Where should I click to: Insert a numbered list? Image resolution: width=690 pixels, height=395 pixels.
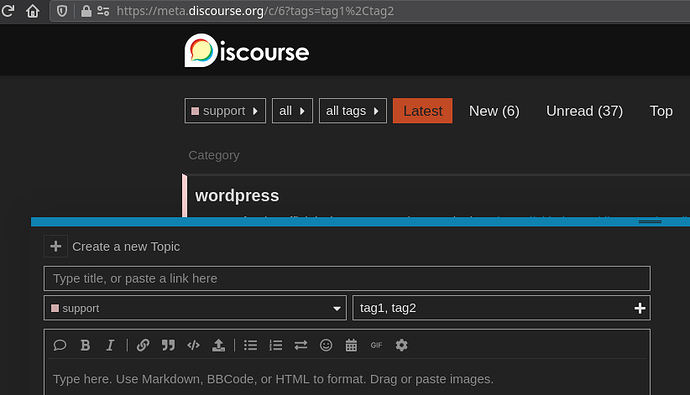coord(275,345)
